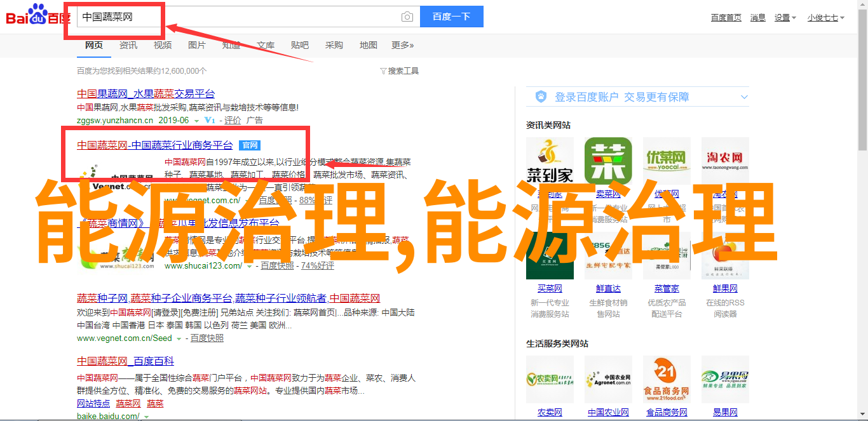Open the 易果网 logo thumbnail
This screenshot has width=868, height=421.
click(x=725, y=379)
